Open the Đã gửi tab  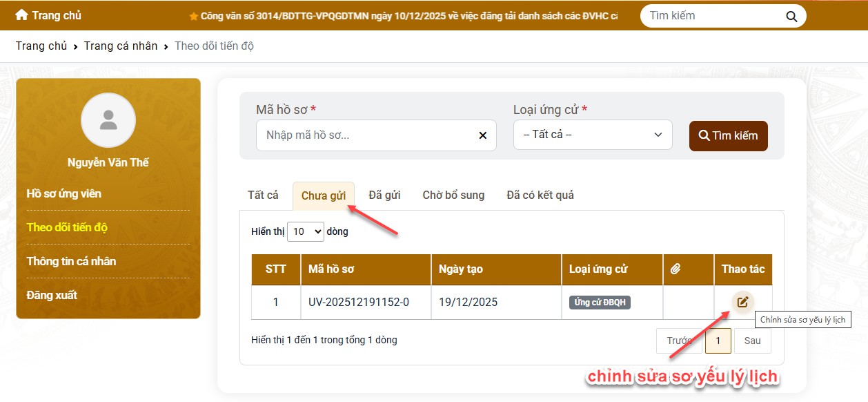384,195
